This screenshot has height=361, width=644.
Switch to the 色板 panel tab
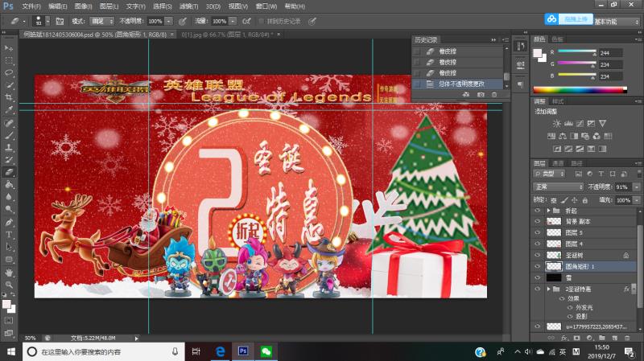point(557,39)
